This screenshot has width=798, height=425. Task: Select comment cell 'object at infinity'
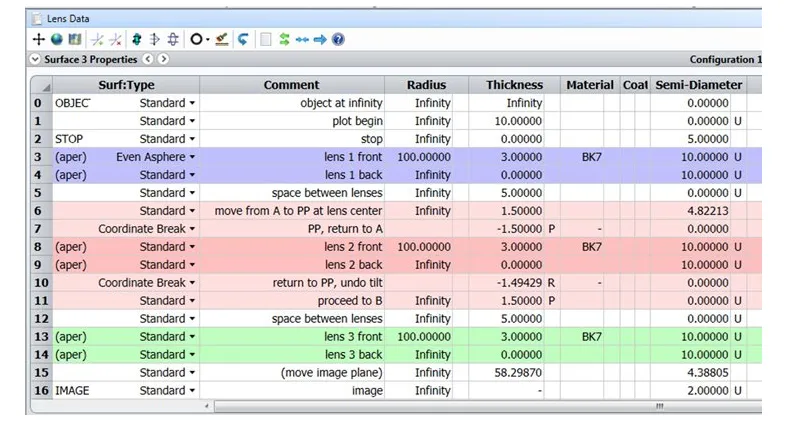tap(292, 103)
